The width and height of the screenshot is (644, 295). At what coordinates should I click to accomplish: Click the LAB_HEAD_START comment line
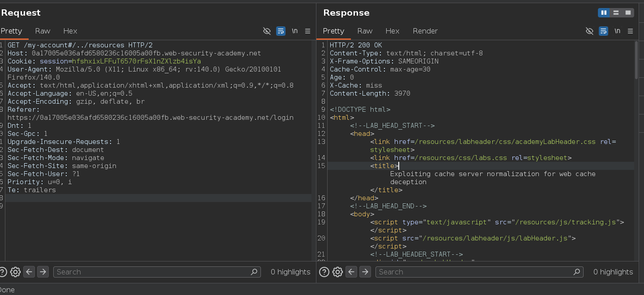[x=392, y=126]
